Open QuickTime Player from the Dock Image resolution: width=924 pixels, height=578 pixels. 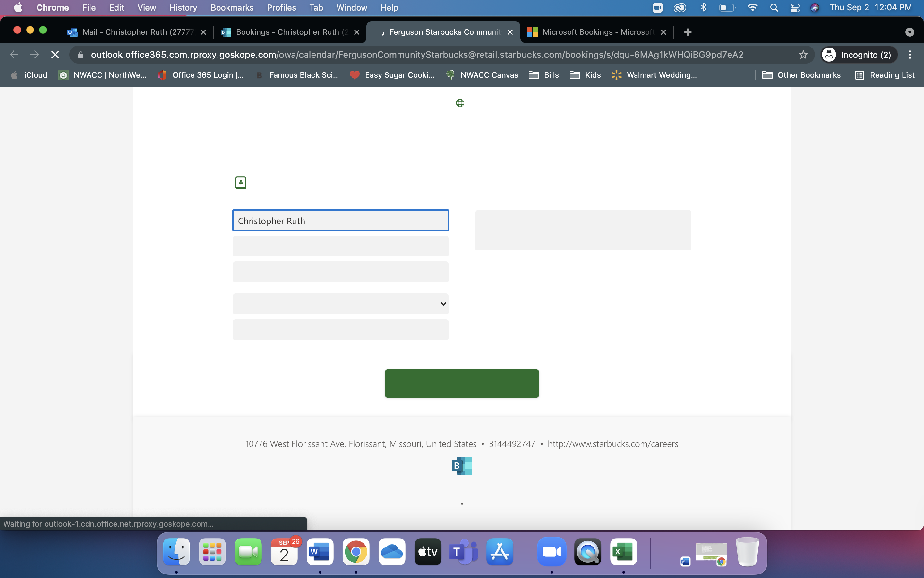tap(588, 552)
